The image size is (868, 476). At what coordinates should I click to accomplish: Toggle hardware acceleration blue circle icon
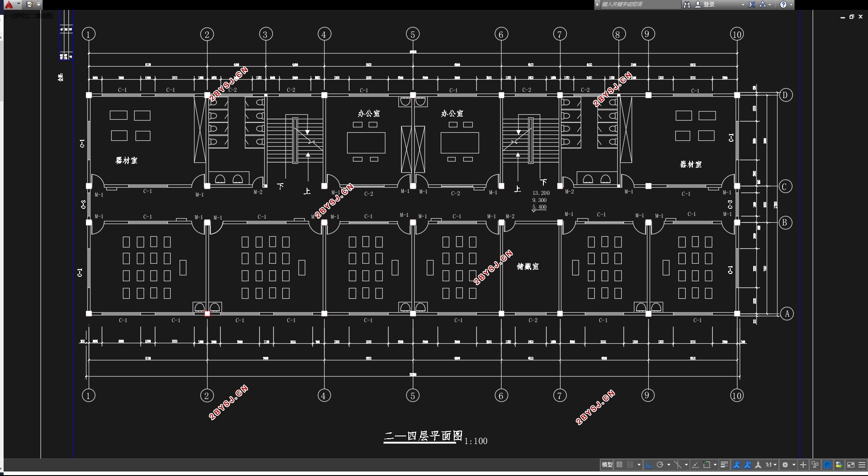(x=827, y=465)
